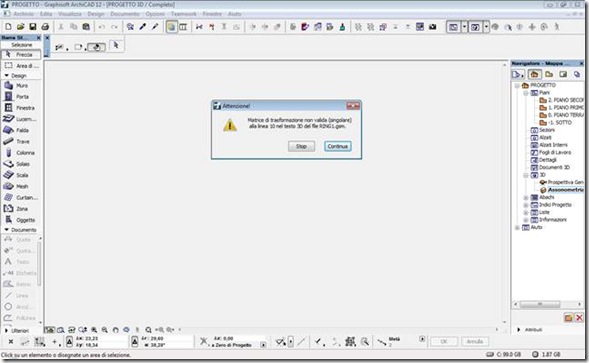The image size is (589, 363).
Task: Select the Muro wall tool
Action: coord(21,86)
